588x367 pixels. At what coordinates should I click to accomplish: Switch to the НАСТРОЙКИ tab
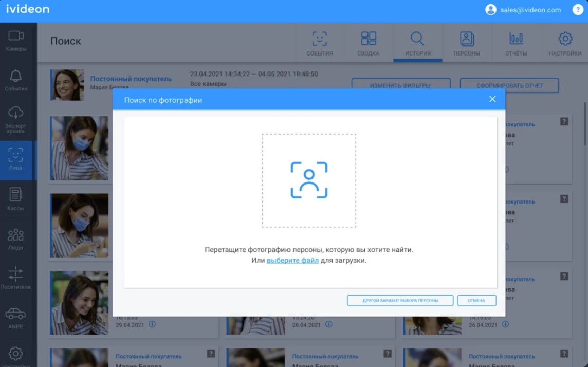565,44
